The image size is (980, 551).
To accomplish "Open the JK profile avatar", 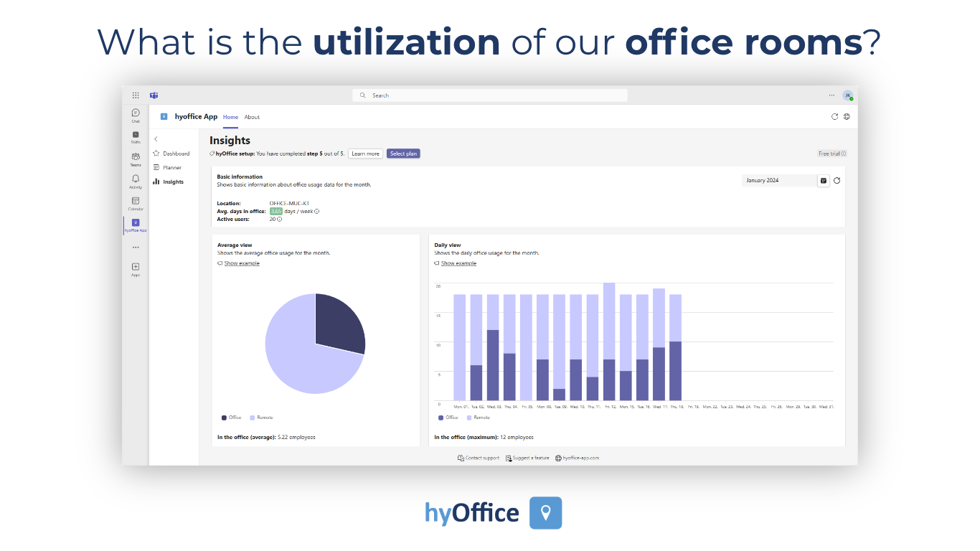I will pyautogui.click(x=847, y=95).
